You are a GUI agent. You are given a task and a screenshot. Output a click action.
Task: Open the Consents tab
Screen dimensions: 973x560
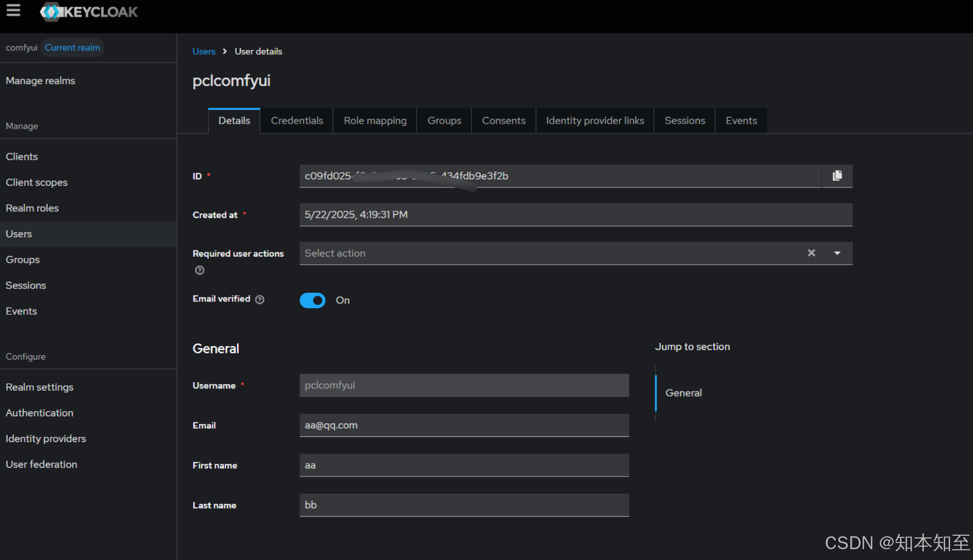(x=503, y=121)
